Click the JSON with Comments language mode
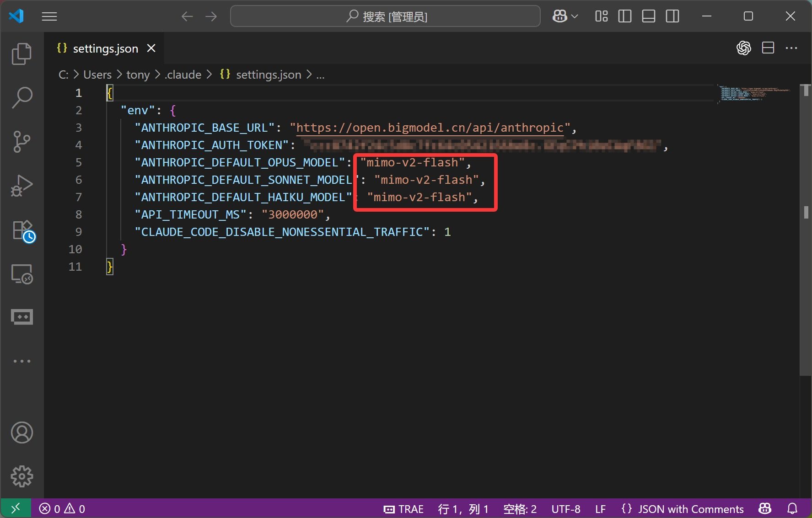This screenshot has width=812, height=518. pos(690,509)
